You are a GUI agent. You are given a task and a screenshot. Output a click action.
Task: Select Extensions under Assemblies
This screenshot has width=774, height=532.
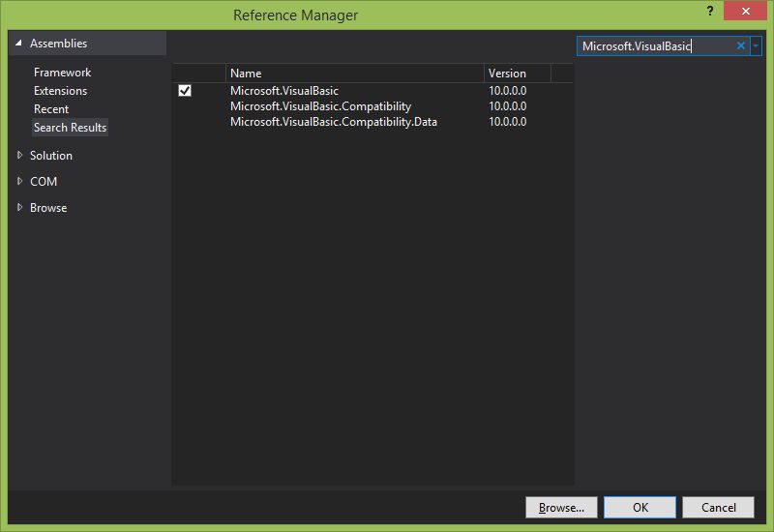[60, 91]
